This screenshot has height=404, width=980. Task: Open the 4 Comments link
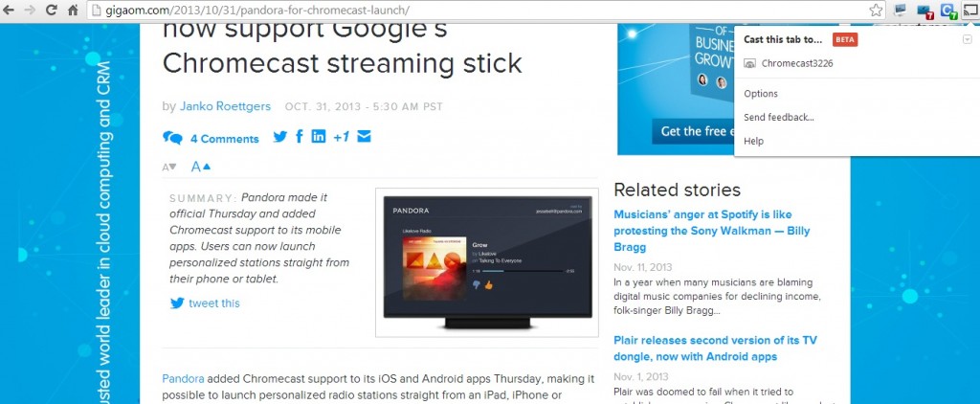coord(224,139)
